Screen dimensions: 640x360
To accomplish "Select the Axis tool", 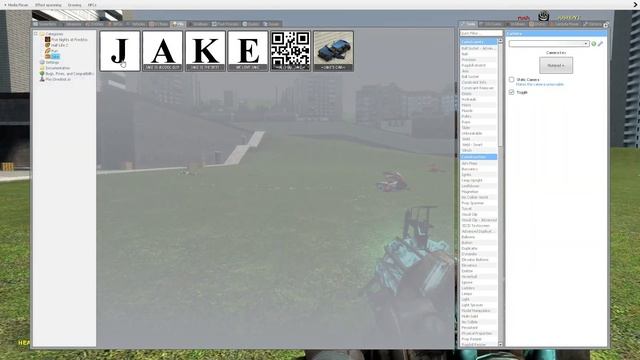I will pos(478,71).
